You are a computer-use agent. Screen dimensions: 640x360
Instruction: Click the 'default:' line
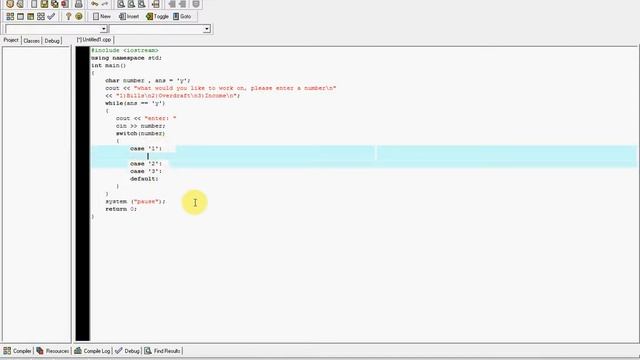144,179
